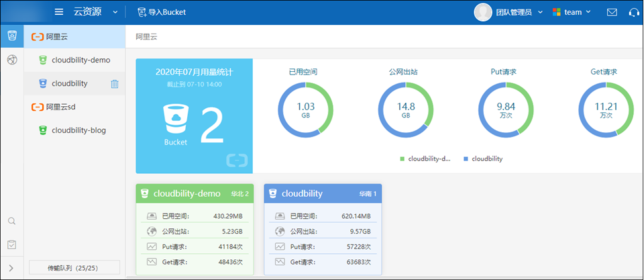Click the user avatar picture
This screenshot has width=644, height=280.
(x=483, y=12)
